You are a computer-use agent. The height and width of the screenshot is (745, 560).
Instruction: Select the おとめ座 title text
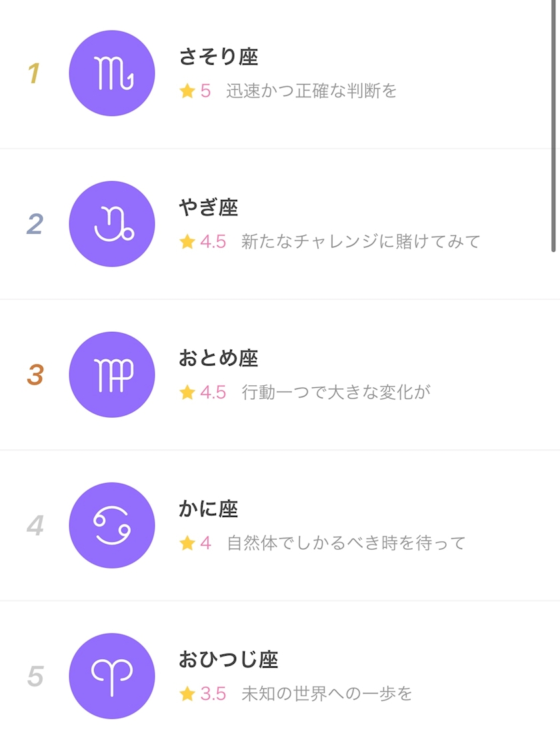(218, 359)
